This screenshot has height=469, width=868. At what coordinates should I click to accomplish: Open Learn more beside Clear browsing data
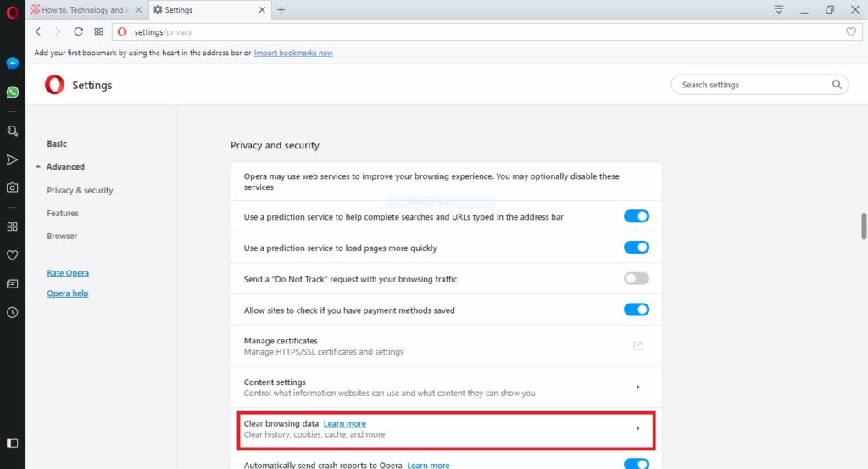click(345, 423)
